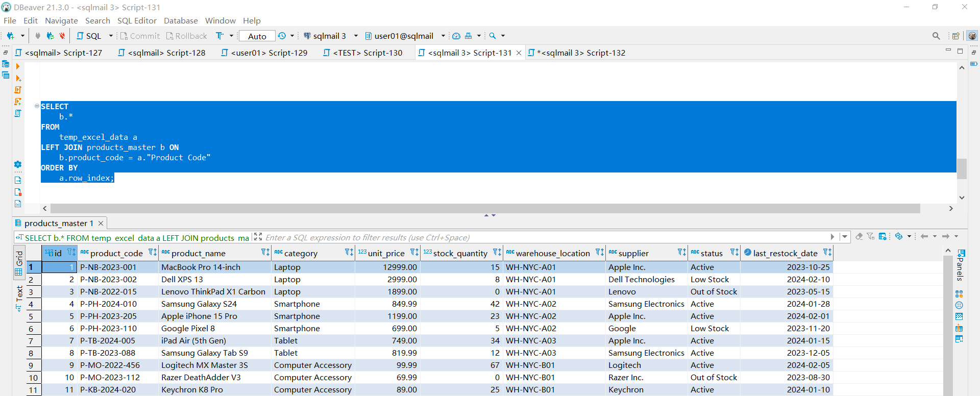The image size is (980, 396).
Task: Click the SQL button to open a new script
Action: (89, 36)
